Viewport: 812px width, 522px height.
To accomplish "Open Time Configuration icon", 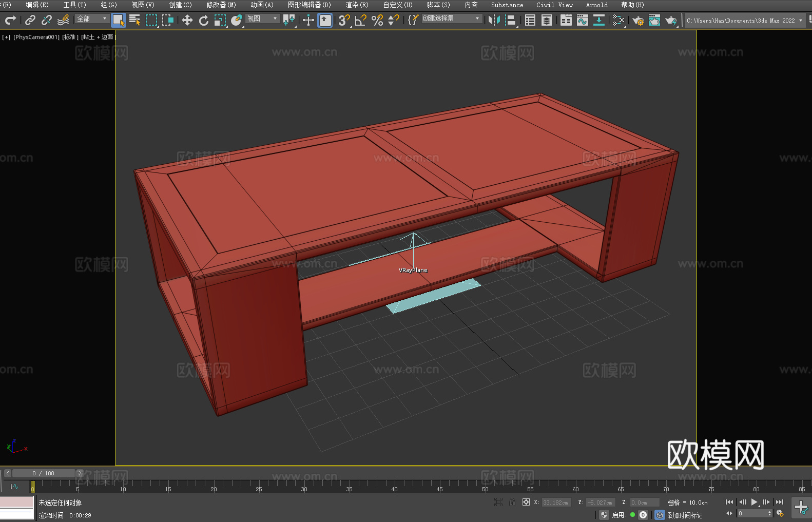I will pyautogui.click(x=780, y=513).
